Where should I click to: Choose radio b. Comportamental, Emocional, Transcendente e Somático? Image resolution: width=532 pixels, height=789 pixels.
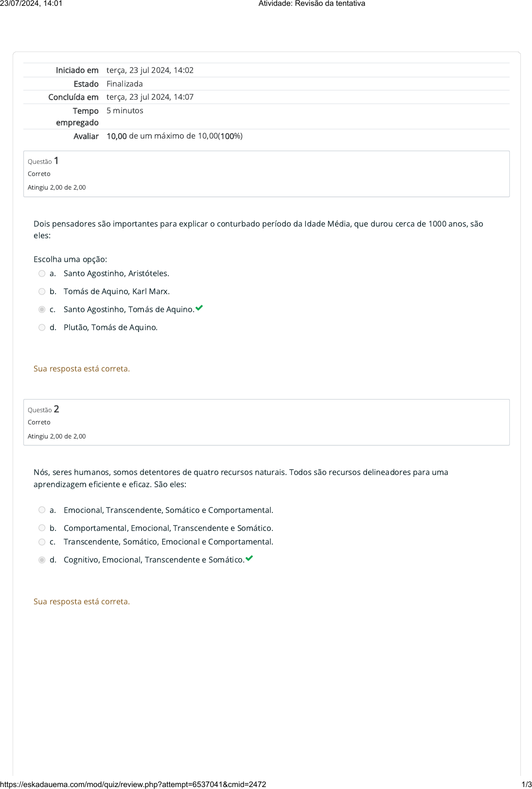tap(42, 528)
